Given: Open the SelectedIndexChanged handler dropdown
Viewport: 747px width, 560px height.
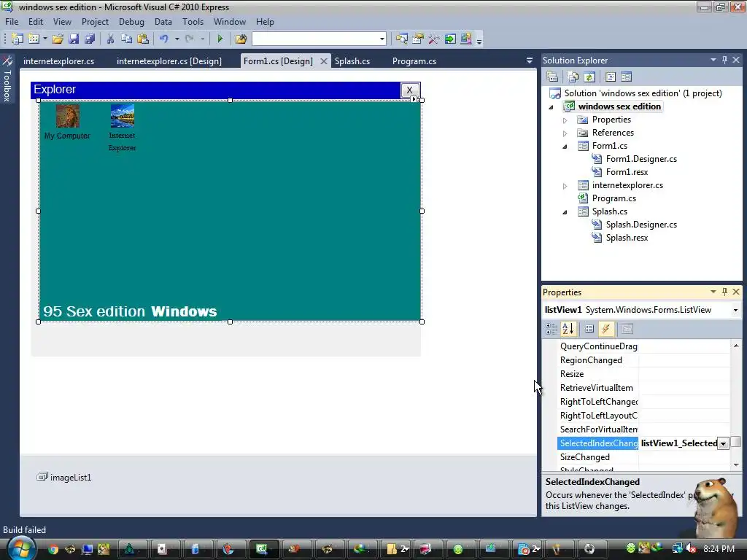Looking at the screenshot, I should [x=723, y=443].
